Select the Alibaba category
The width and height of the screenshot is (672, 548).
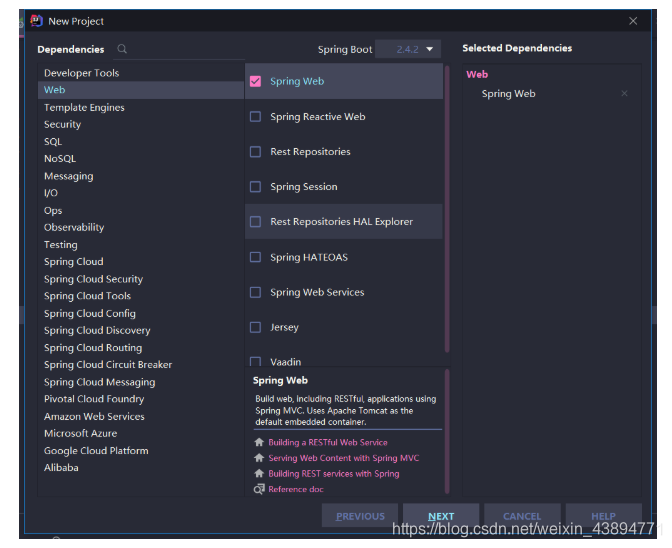[x=141, y=467]
